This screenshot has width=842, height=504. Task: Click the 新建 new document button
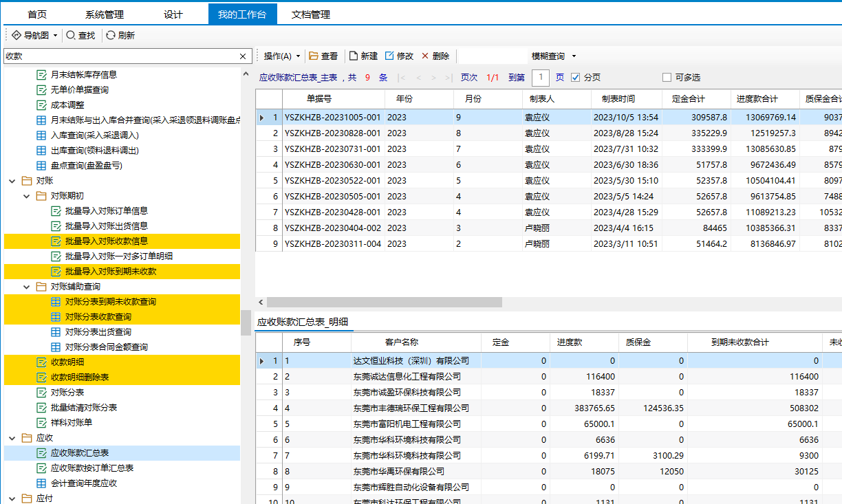coord(363,56)
